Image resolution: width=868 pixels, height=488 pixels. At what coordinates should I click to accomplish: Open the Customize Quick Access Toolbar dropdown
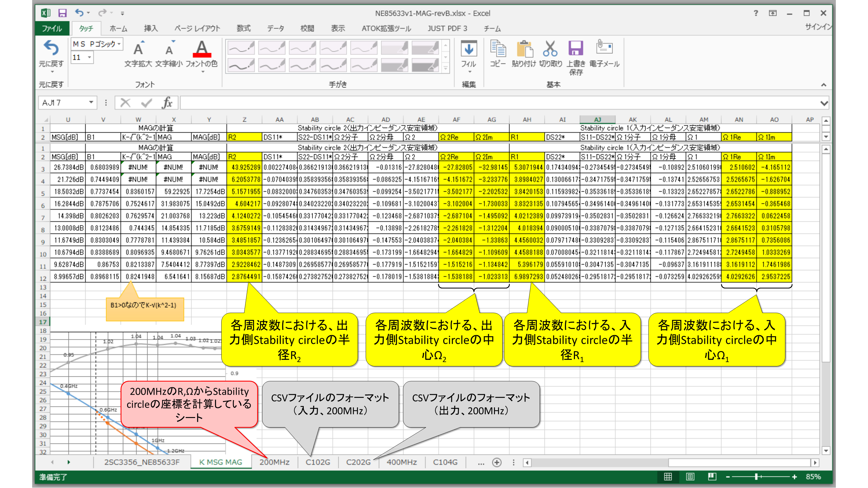(x=122, y=13)
